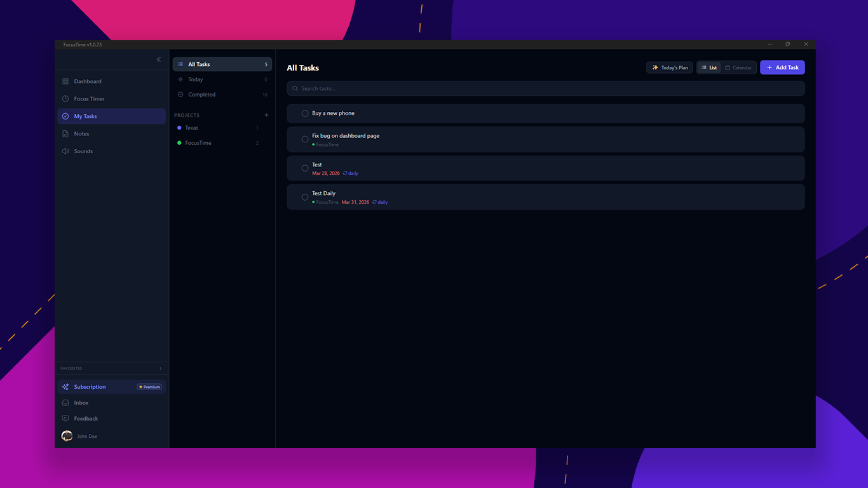
Task: Switch to Calendar view
Action: click(x=738, y=67)
